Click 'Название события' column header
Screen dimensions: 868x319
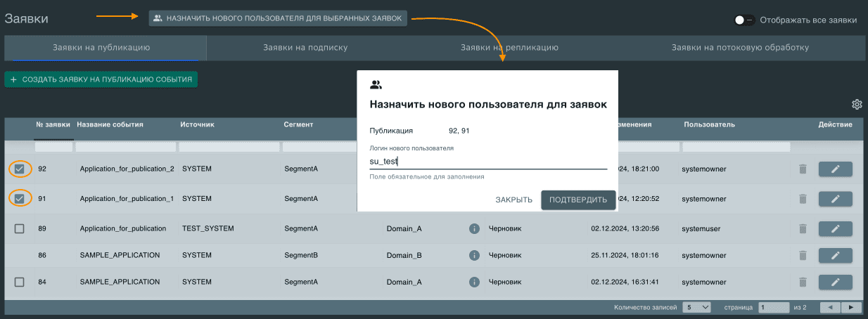pos(110,124)
